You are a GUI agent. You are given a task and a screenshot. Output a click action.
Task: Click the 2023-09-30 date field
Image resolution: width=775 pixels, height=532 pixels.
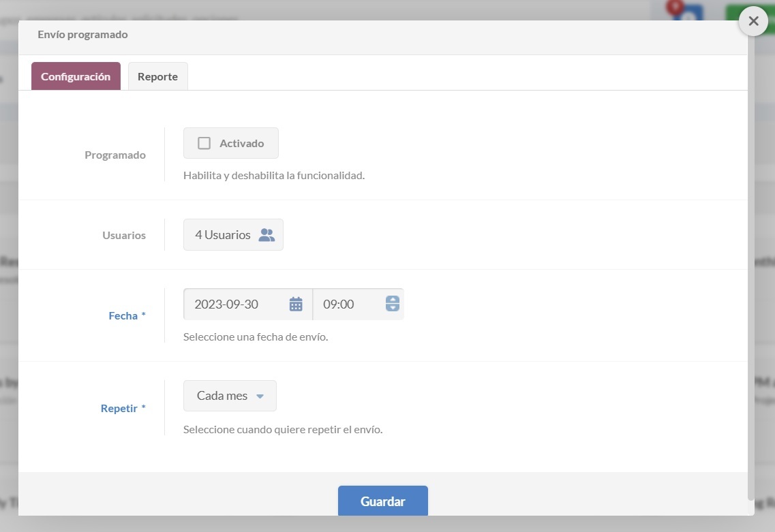click(x=235, y=304)
